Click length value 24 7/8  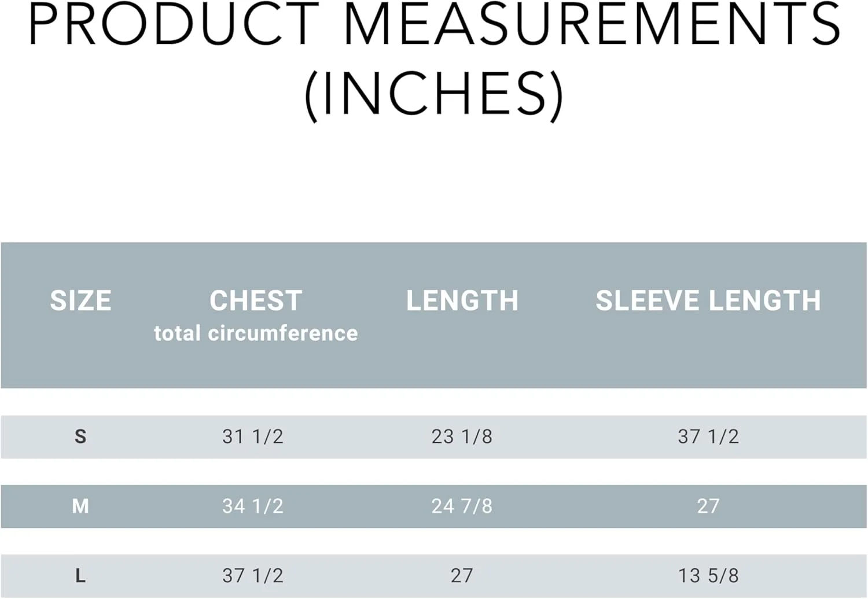462,506
